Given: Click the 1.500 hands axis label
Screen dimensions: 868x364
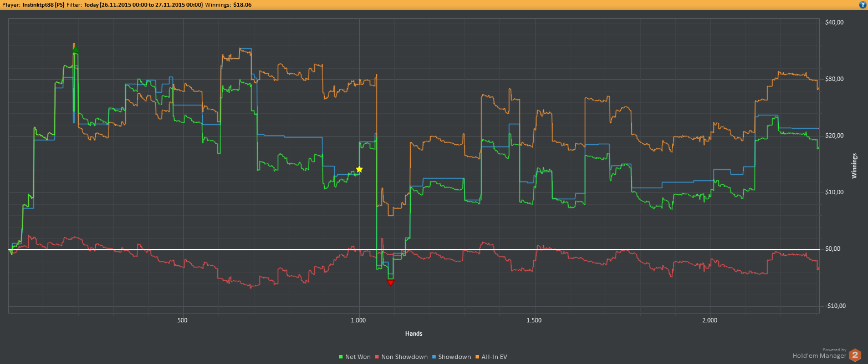Looking at the screenshot, I should point(534,320).
